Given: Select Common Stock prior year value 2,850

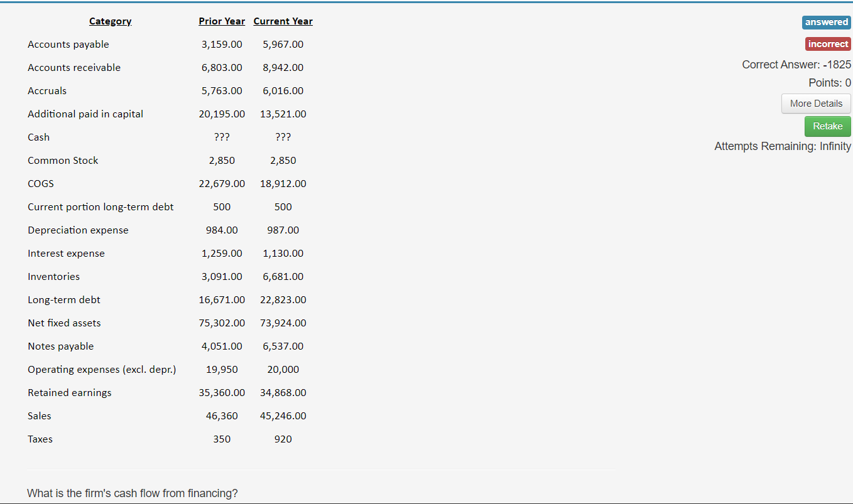Looking at the screenshot, I should (x=222, y=161).
